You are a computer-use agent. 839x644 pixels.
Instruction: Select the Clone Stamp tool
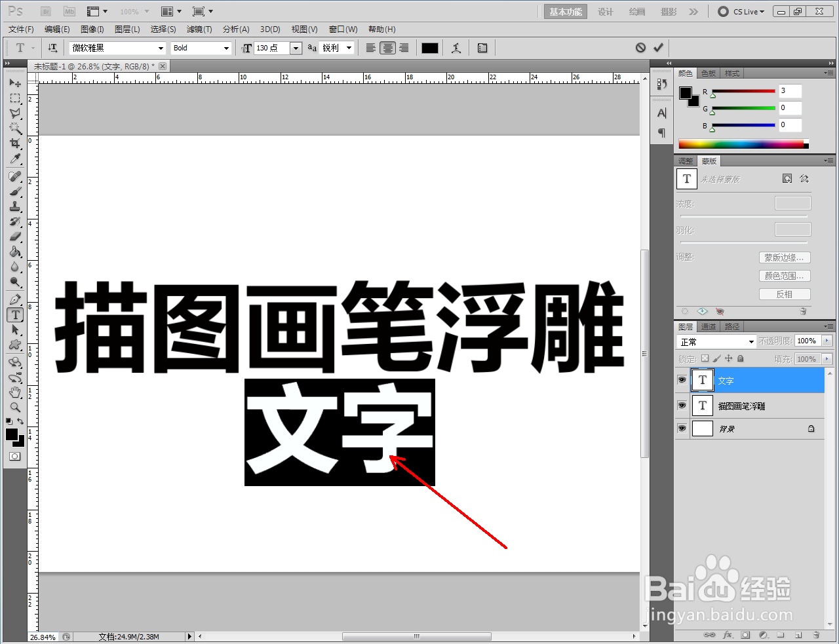(x=15, y=206)
